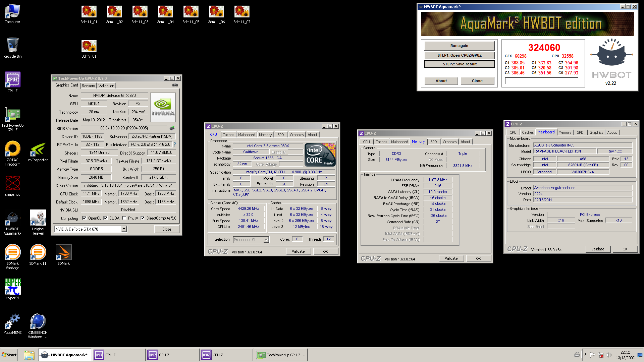Open the GPU selection dropdown in GPU-Z

click(124, 229)
